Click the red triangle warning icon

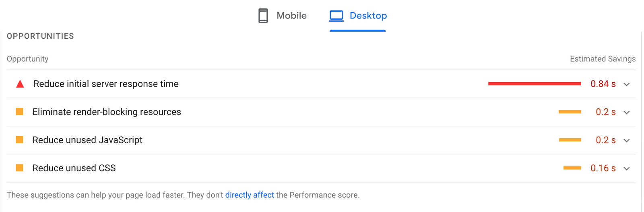tap(20, 84)
